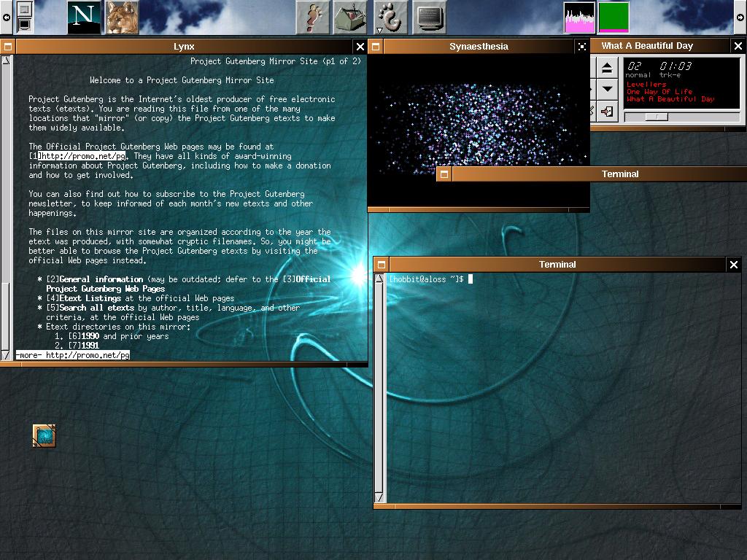Viewport: 747px width, 560px height.
Task: Click the down-arrow button in the CD player
Action: 608,89
